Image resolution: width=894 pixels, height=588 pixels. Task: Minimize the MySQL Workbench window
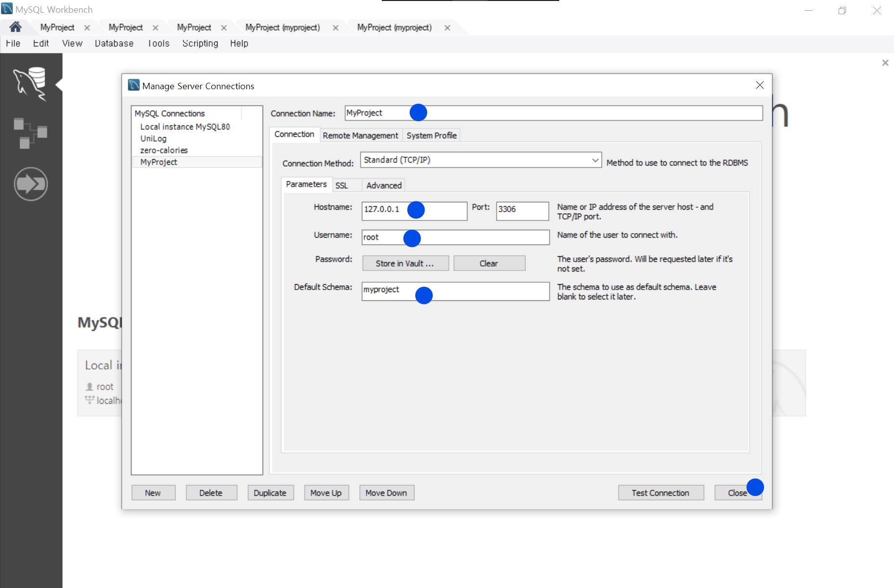[x=809, y=10]
